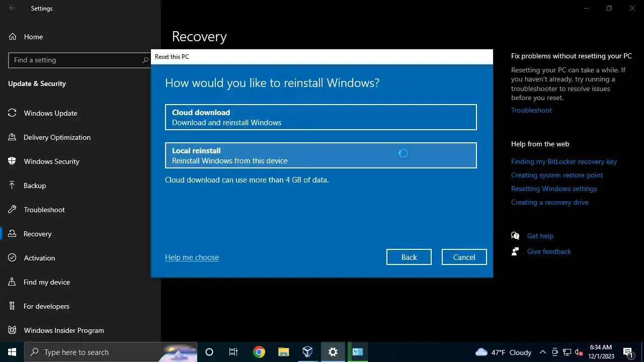Open the VirtualBox cube icon on taskbar
644x362 pixels.
[308, 352]
